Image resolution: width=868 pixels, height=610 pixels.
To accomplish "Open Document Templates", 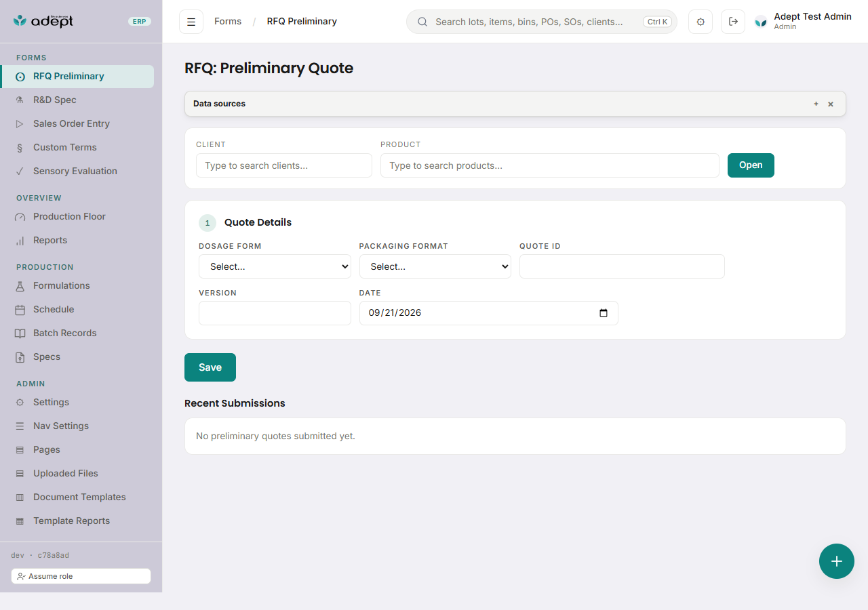I will (77, 497).
